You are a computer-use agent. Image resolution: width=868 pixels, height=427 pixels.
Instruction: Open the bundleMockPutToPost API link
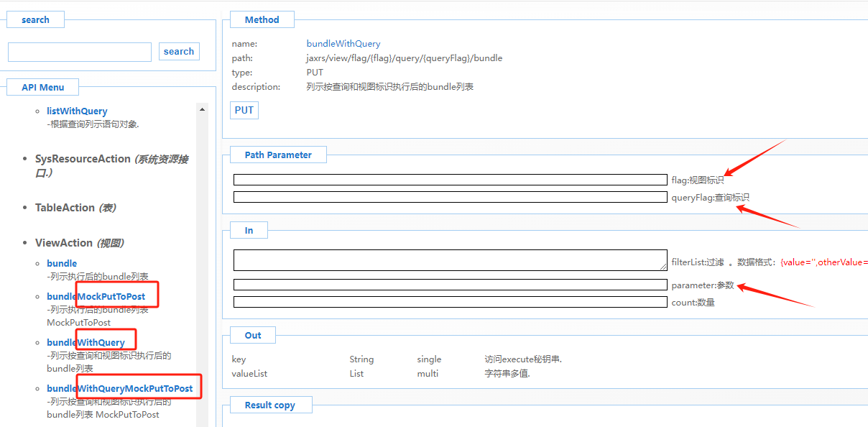click(x=96, y=296)
